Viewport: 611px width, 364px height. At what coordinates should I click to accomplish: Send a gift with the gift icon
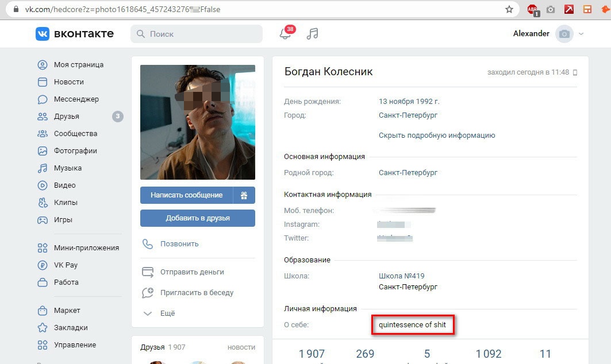click(244, 195)
